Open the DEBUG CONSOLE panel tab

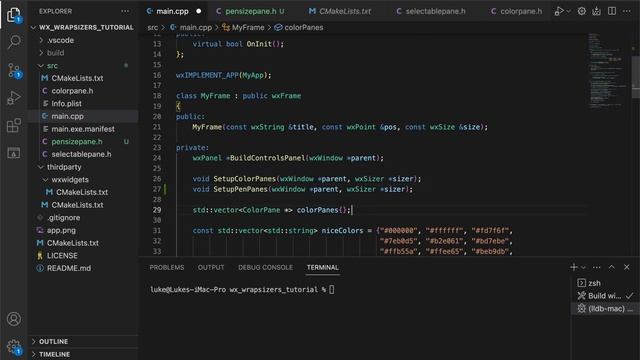[265, 267]
